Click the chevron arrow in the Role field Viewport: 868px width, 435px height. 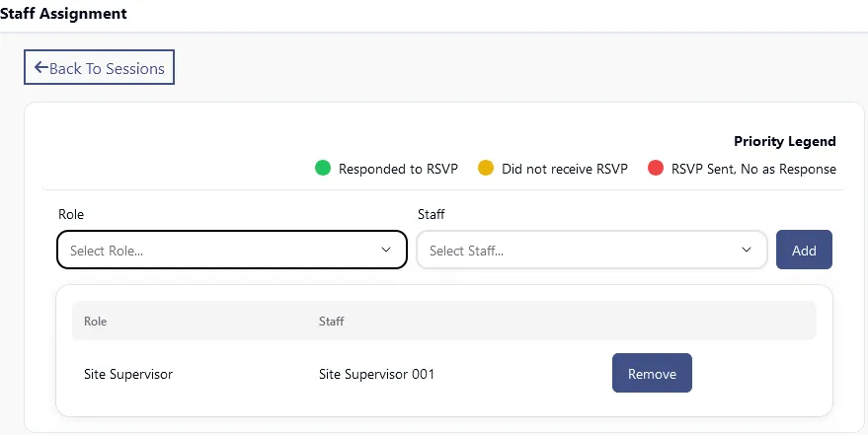point(386,251)
